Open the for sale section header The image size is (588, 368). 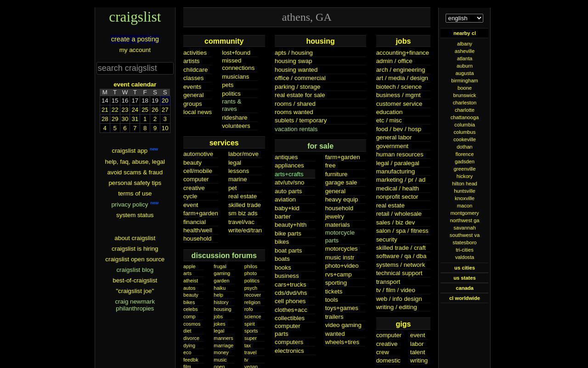[x=320, y=146]
